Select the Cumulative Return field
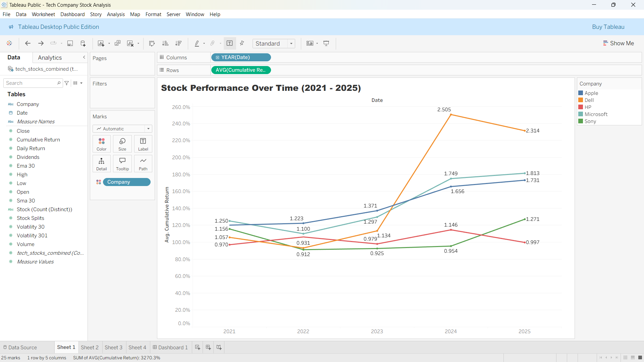644x362 pixels. click(x=38, y=140)
